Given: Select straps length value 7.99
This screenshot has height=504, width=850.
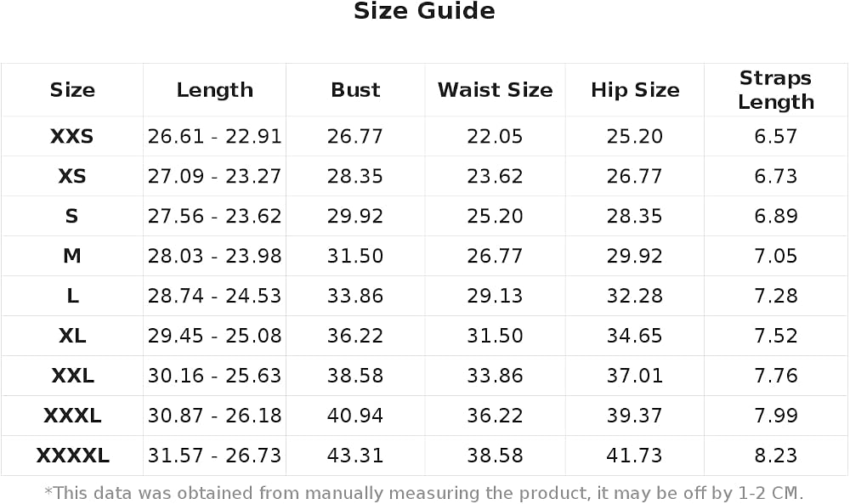Looking at the screenshot, I should pos(776,416).
